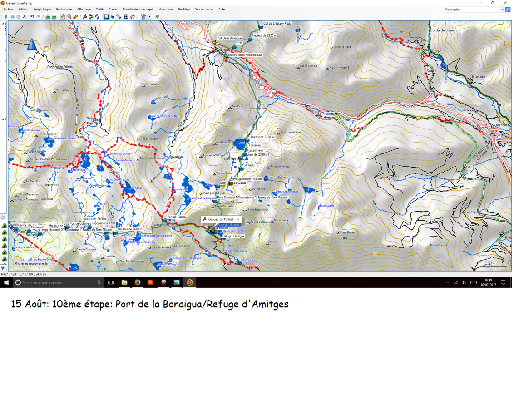Select the New Waypoint flag tool
Image resolution: width=514 pixels, height=420 pixels.
click(x=85, y=16)
